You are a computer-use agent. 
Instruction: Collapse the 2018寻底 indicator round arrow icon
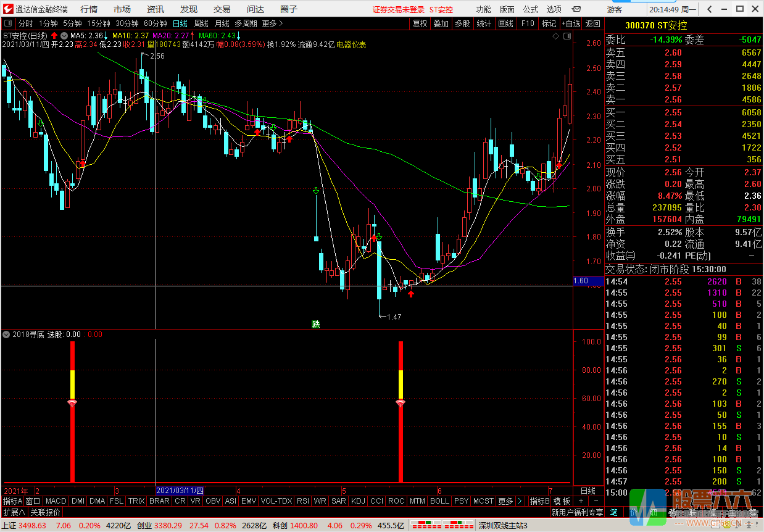(x=7, y=335)
